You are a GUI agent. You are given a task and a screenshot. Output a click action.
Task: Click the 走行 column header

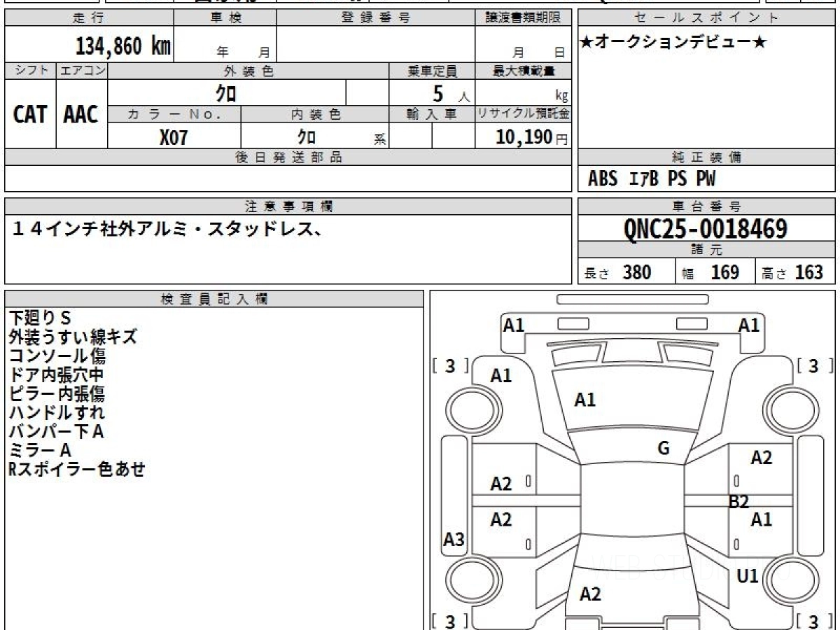89,18
